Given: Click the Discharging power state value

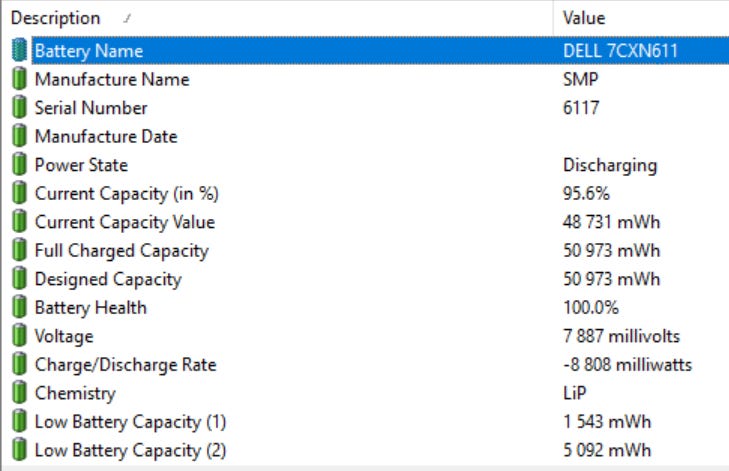Looking at the screenshot, I should coord(610,165).
